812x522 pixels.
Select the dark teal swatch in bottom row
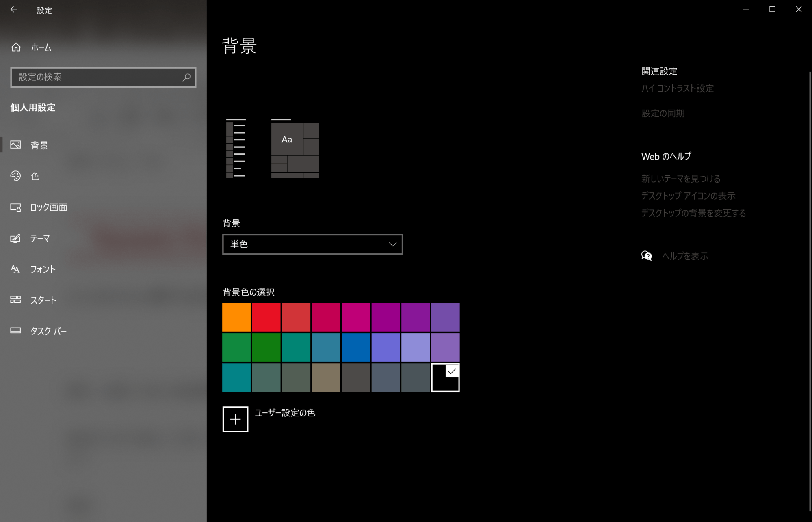point(236,377)
